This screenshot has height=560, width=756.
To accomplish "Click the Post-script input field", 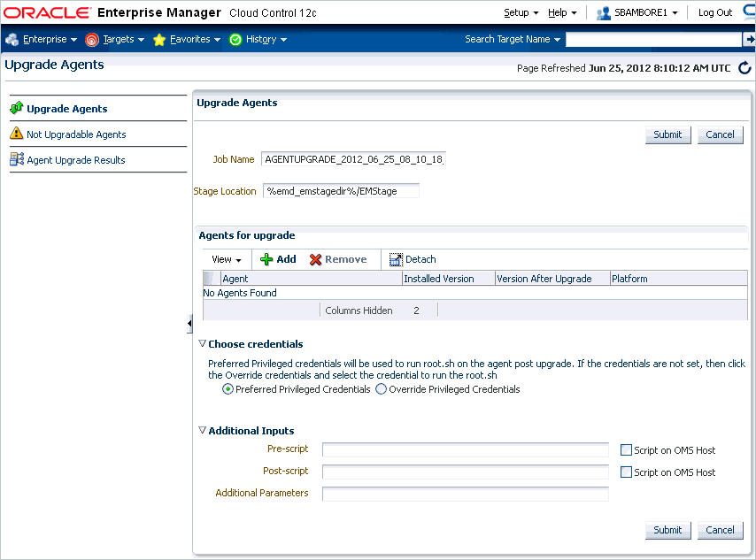I will pyautogui.click(x=466, y=472).
